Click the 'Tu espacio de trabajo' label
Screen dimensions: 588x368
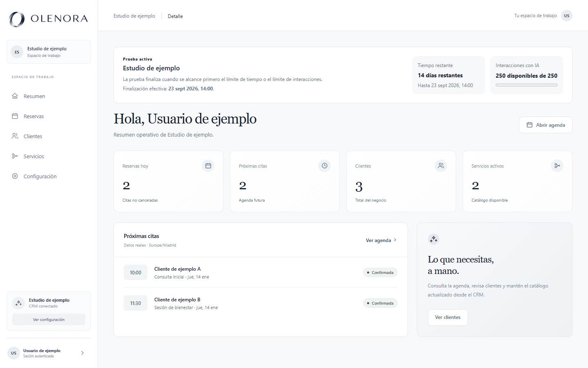(x=535, y=16)
